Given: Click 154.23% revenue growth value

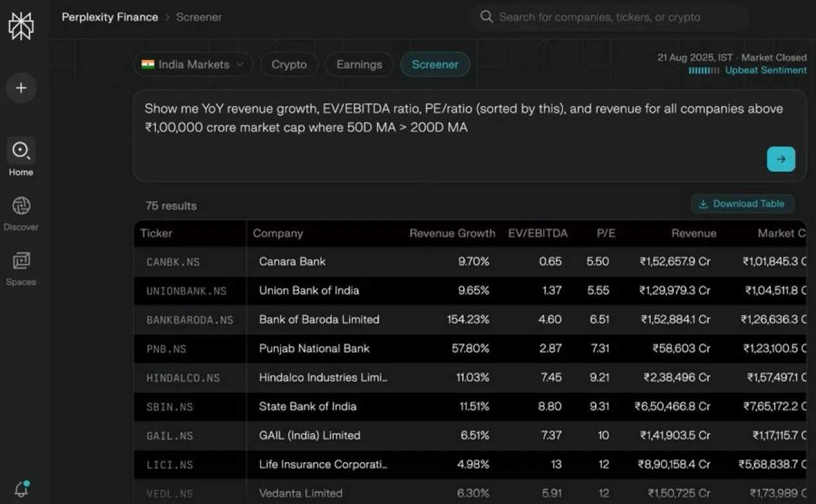Looking at the screenshot, I should tap(468, 319).
